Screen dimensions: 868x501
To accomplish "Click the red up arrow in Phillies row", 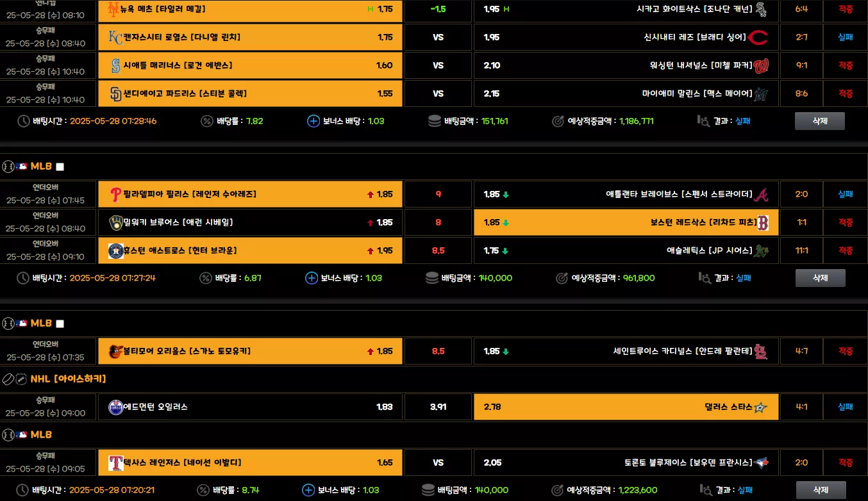I will pos(370,195).
